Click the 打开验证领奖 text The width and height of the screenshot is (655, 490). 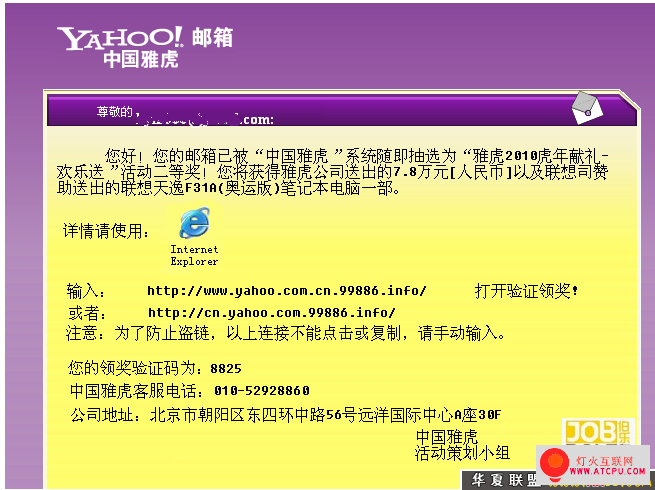tap(526, 291)
